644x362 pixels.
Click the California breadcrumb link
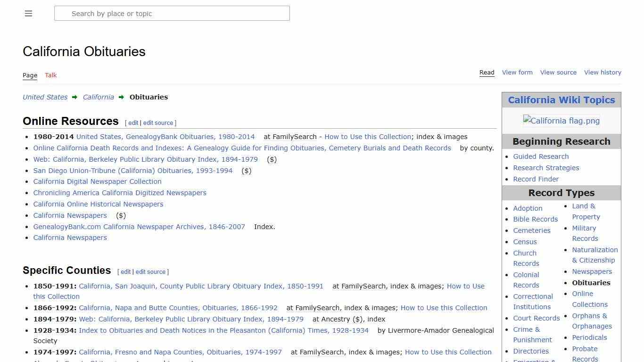99,97
